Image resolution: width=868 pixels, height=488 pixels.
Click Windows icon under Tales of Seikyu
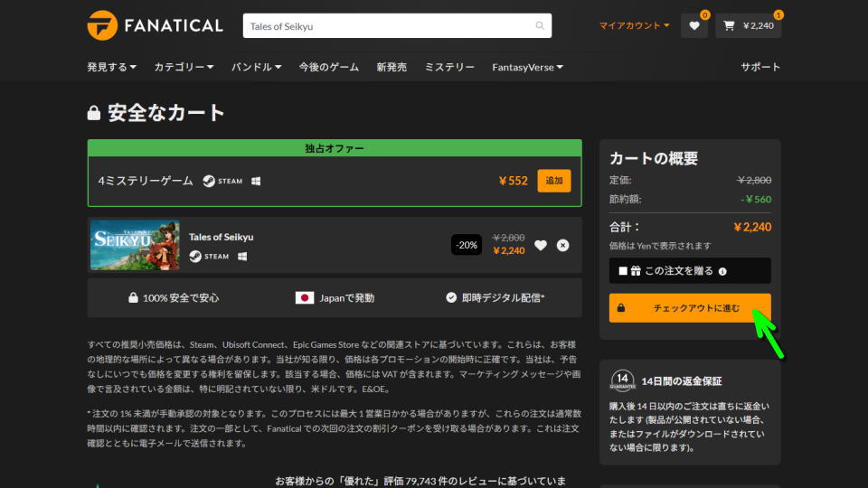coord(242,256)
